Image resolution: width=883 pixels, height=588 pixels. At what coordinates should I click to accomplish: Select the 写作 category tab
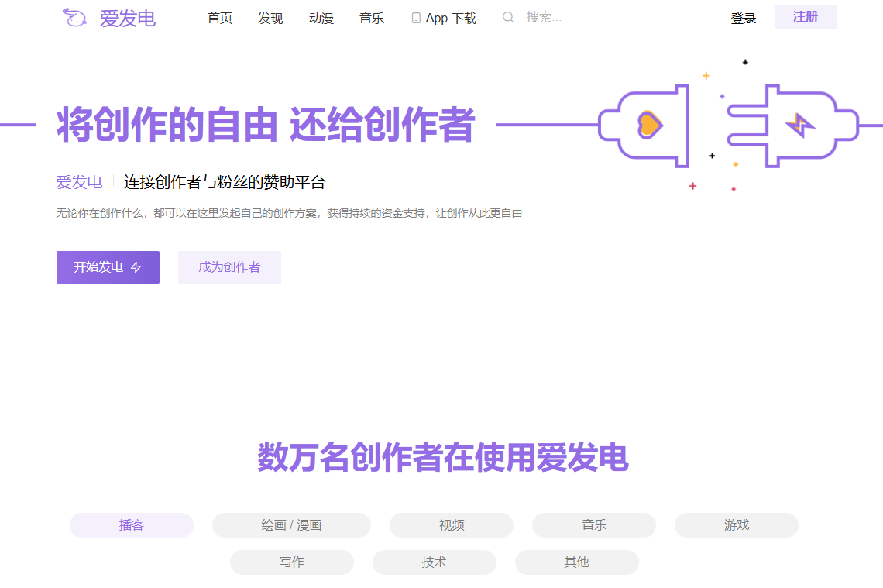pyautogui.click(x=292, y=562)
